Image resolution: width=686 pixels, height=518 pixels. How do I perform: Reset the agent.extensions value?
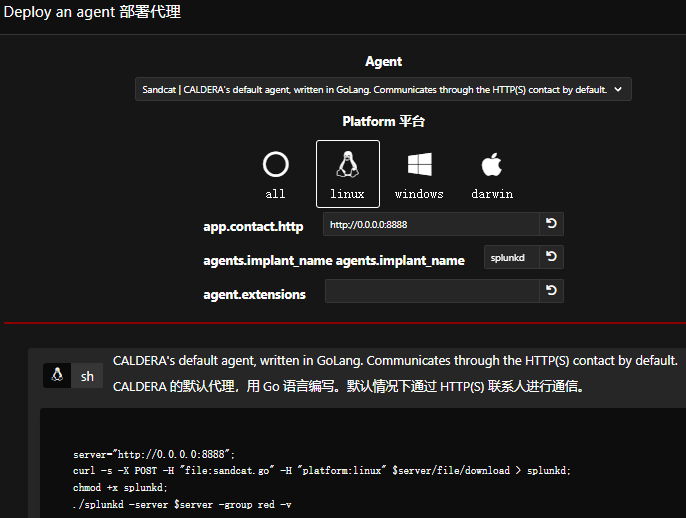pyautogui.click(x=551, y=291)
